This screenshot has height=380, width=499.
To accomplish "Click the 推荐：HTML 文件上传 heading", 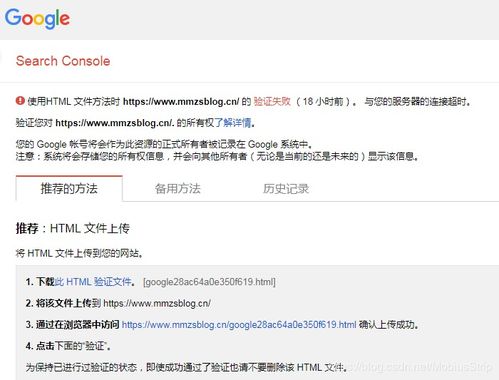I will click(73, 228).
